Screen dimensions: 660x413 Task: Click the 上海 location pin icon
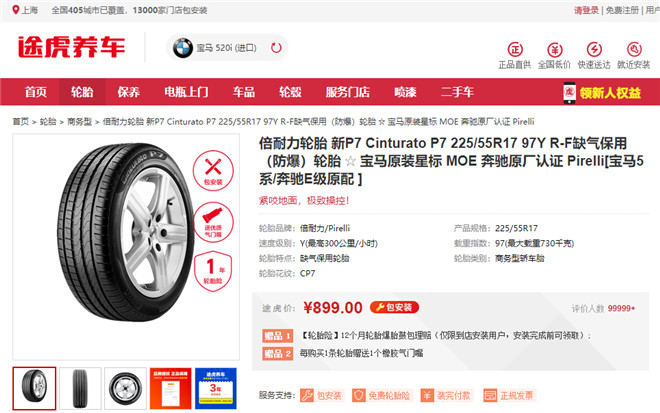coord(16,10)
